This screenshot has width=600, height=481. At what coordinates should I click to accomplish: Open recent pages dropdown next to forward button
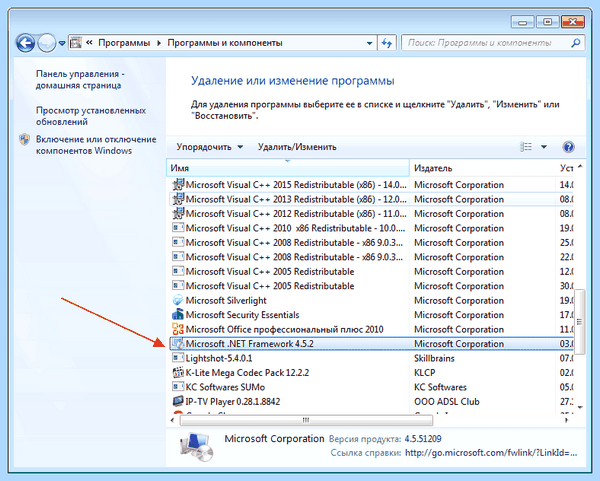(x=62, y=43)
